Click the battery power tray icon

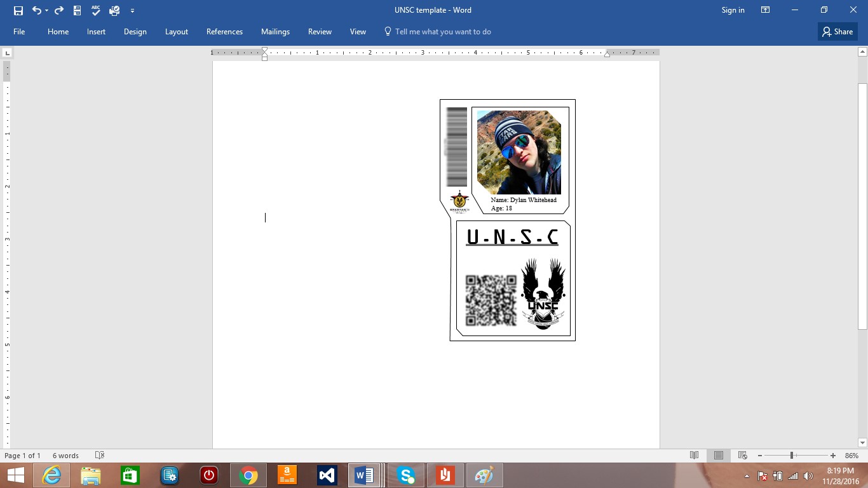(x=778, y=476)
